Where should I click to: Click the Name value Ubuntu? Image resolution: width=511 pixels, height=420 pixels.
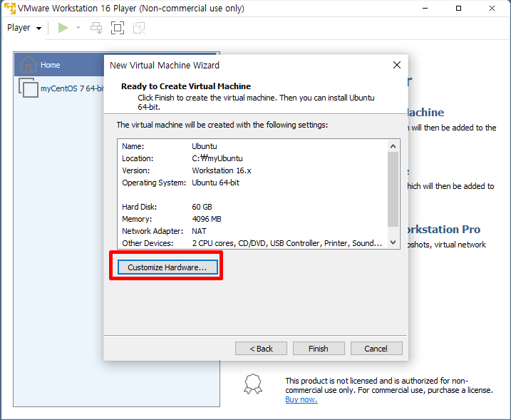[205, 146]
